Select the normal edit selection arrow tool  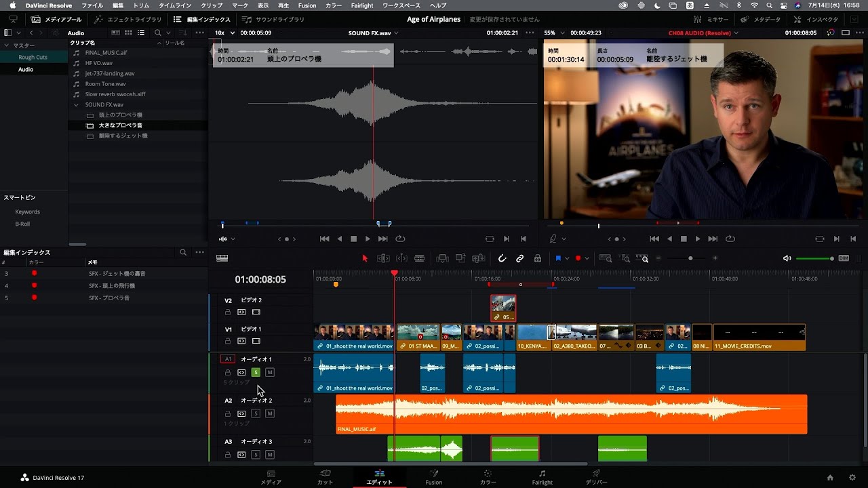[364, 258]
